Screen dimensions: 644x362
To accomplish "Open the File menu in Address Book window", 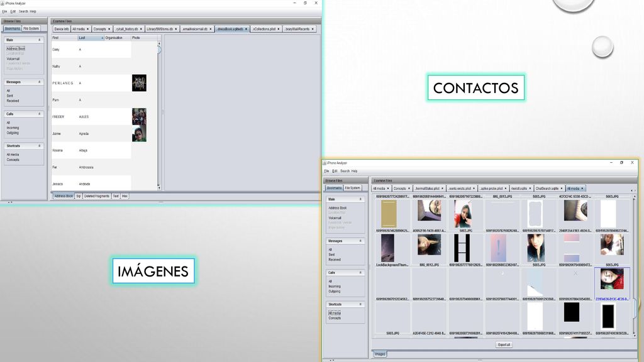I will [4, 11].
